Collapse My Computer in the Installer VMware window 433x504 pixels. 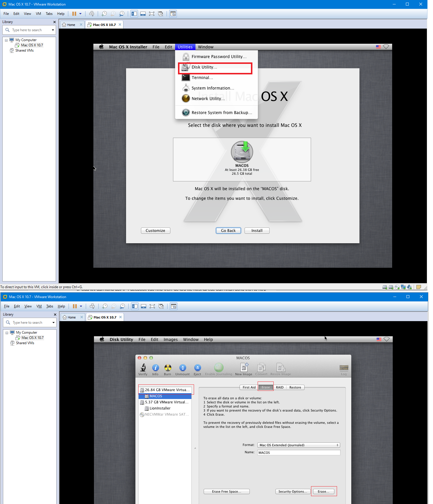6,40
